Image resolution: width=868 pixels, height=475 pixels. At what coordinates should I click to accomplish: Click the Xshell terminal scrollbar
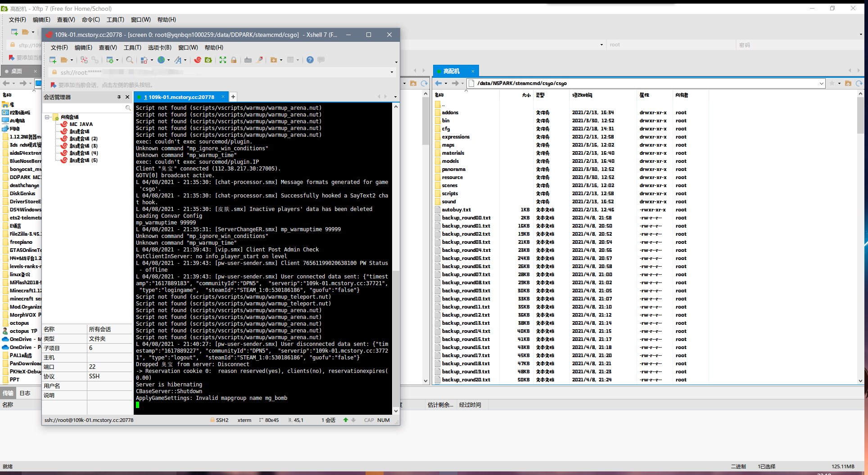[396, 259]
